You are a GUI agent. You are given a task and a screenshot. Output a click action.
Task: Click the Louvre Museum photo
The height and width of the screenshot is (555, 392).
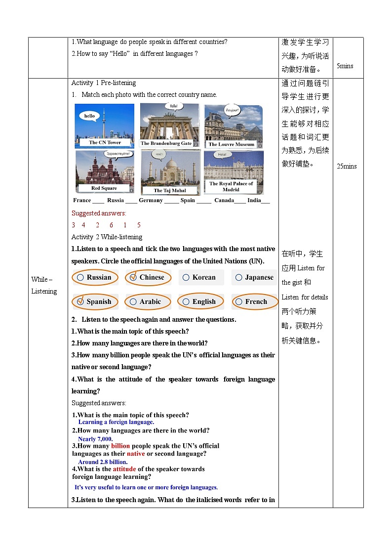[234, 127]
